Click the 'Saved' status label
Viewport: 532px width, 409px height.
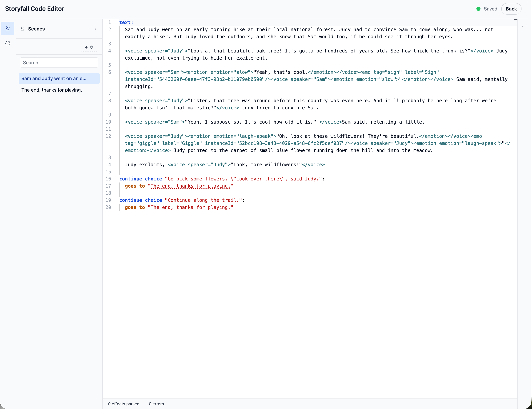coord(490,9)
